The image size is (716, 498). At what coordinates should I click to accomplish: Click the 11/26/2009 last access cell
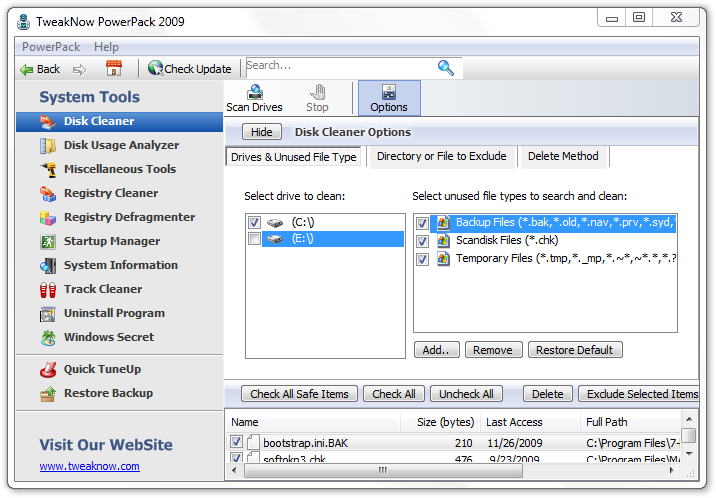(515, 443)
